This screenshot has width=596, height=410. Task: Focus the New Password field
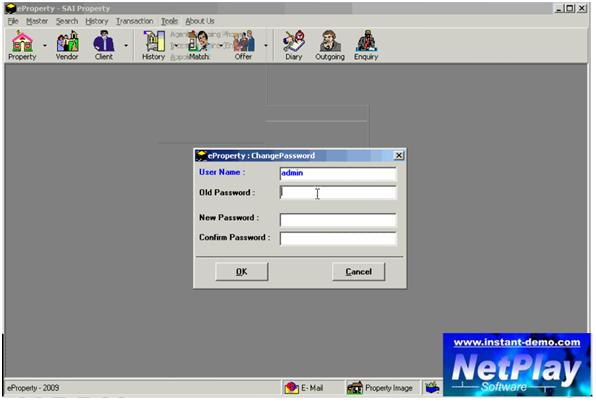pos(338,220)
